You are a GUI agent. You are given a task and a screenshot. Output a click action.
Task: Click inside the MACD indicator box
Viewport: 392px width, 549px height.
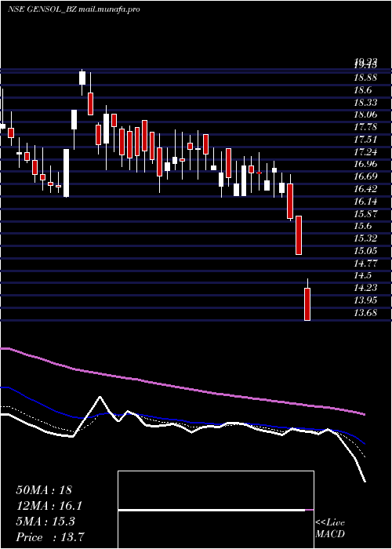216,510
